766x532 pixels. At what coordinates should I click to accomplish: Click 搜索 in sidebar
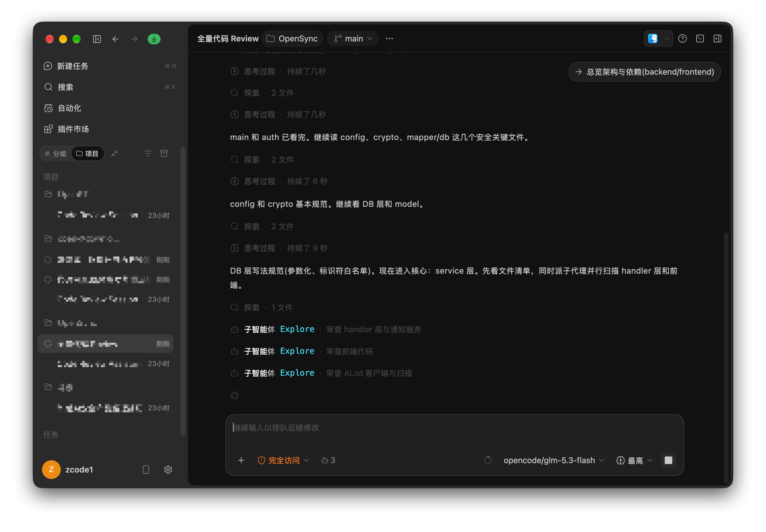(x=109, y=87)
